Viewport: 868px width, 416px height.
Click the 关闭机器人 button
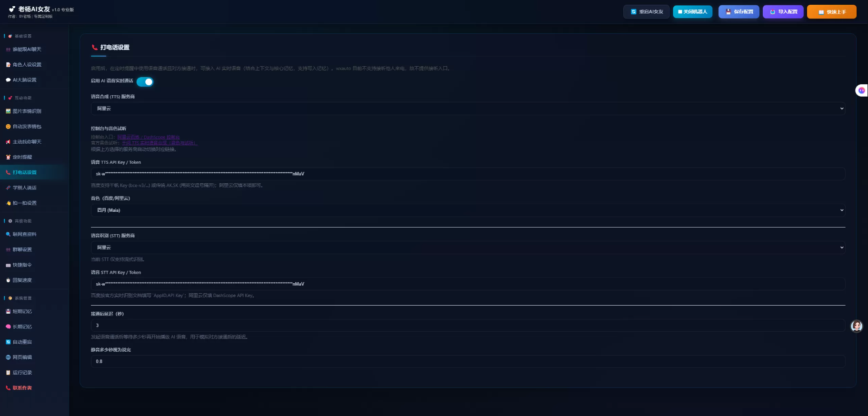pyautogui.click(x=693, y=12)
